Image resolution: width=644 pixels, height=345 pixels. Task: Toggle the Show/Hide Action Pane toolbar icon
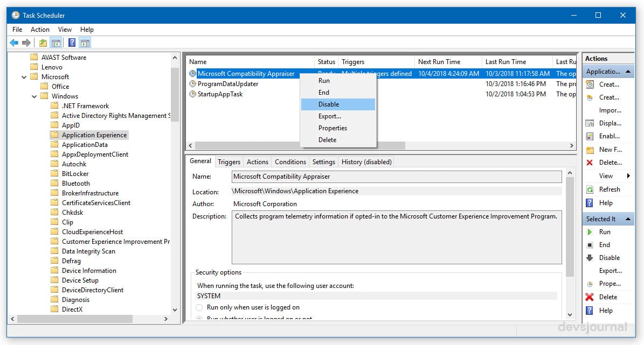click(x=85, y=43)
